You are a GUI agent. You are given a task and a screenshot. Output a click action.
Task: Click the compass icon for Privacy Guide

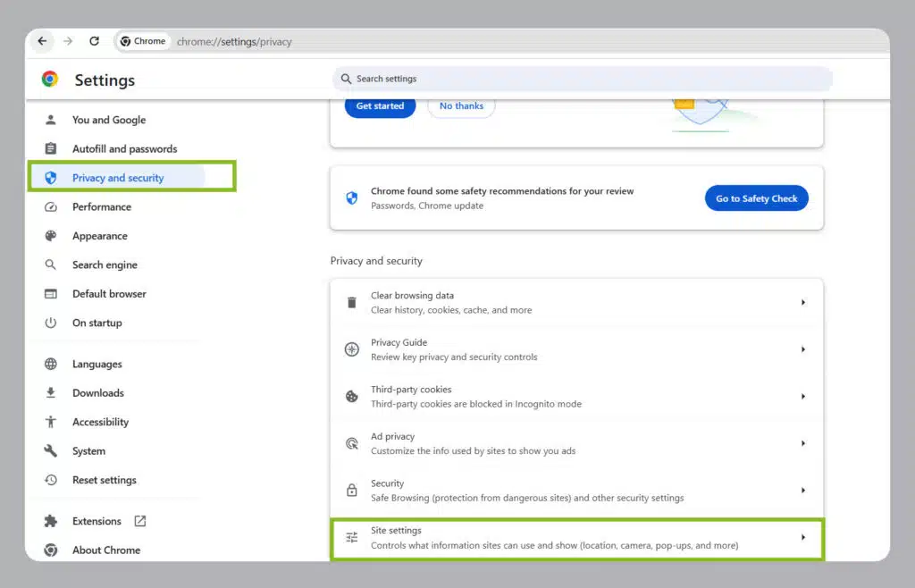352,349
